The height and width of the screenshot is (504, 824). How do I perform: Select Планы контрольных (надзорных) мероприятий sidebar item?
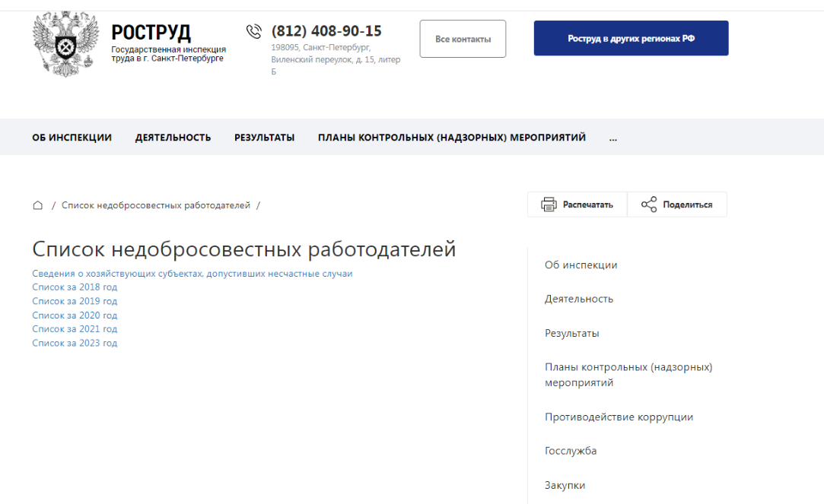coord(628,375)
